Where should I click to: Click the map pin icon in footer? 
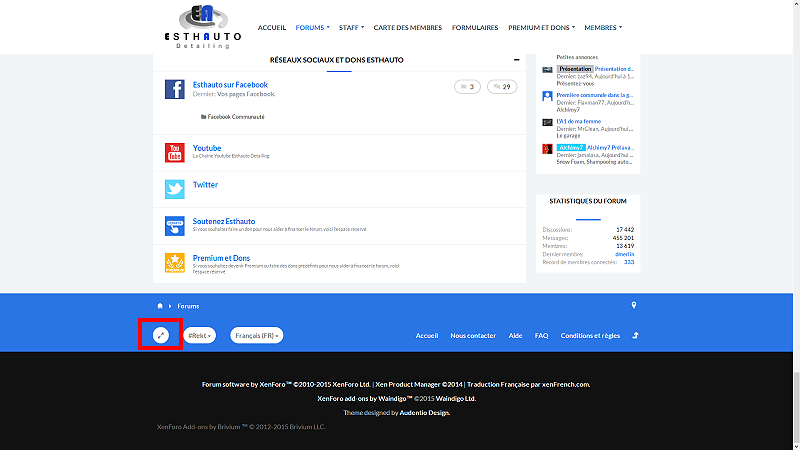pos(634,306)
